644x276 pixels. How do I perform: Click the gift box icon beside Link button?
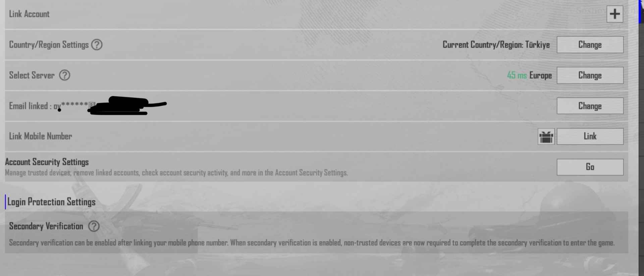546,137
